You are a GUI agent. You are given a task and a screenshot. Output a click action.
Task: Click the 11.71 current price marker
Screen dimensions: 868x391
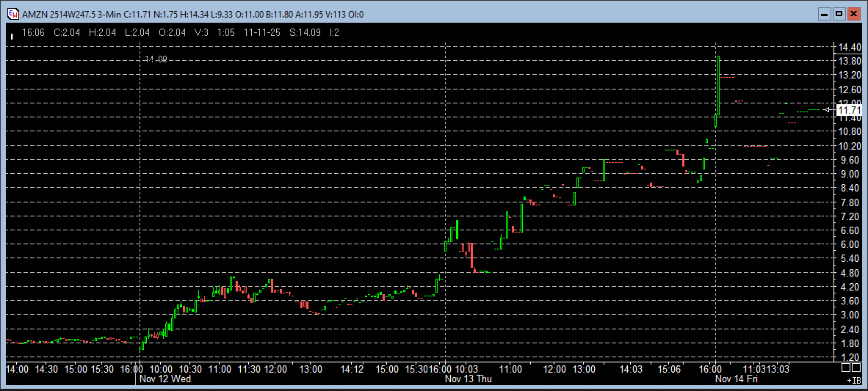pos(849,110)
